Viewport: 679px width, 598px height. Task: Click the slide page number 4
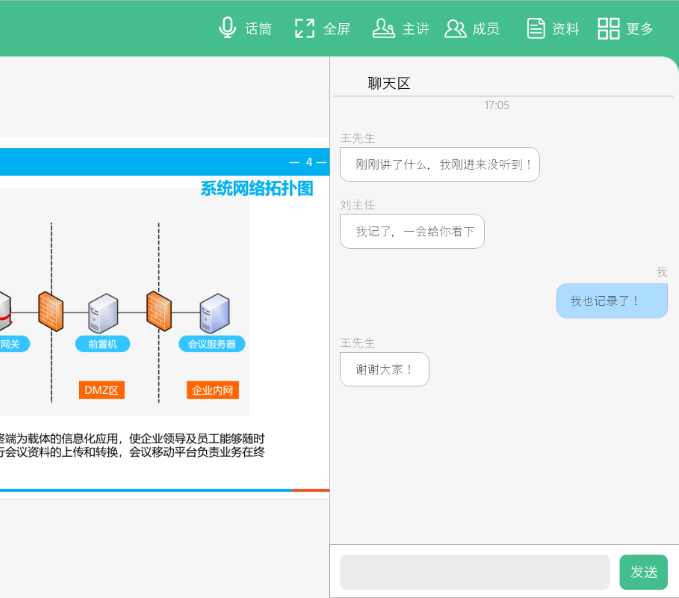[x=309, y=162]
